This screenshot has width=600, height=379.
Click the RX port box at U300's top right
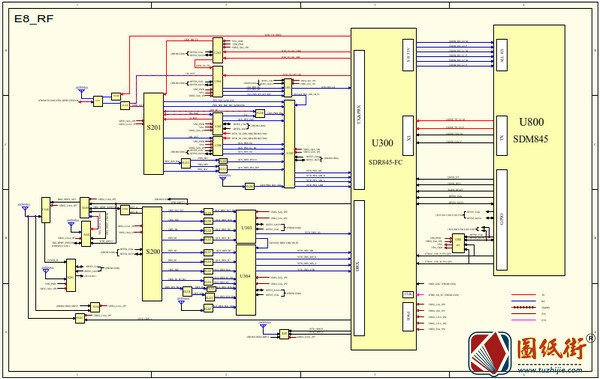coord(408,55)
